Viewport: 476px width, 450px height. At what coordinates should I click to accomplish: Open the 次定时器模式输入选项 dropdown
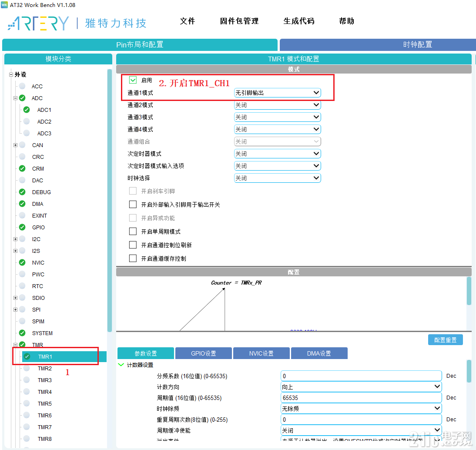(x=278, y=166)
